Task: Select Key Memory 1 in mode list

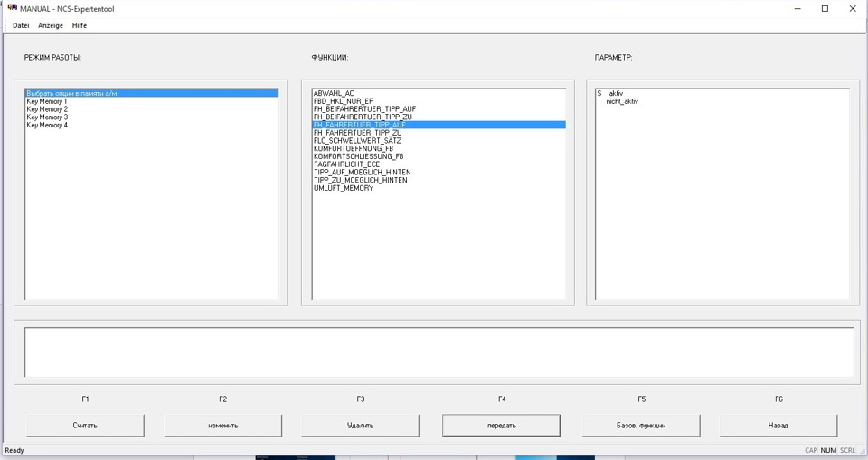Action: (152, 101)
